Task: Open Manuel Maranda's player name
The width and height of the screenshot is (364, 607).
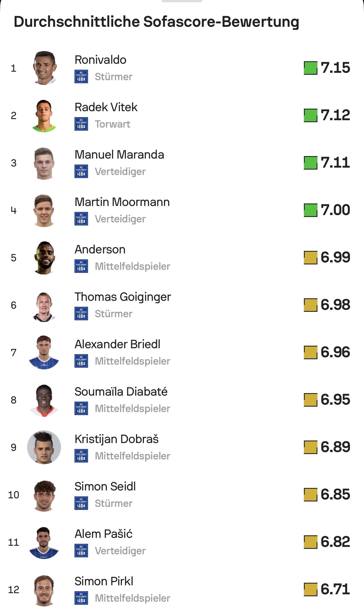Action: pyautogui.click(x=119, y=155)
